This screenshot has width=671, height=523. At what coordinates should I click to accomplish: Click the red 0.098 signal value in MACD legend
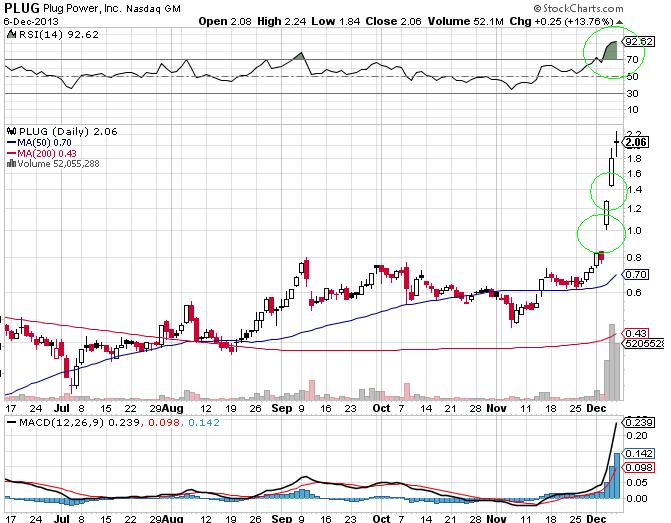click(x=163, y=423)
